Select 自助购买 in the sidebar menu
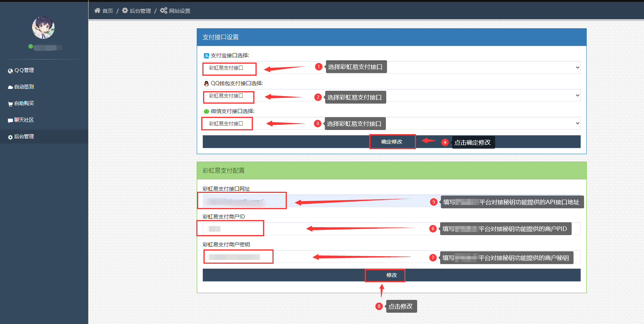This screenshot has width=644, height=324. pyautogui.click(x=24, y=103)
